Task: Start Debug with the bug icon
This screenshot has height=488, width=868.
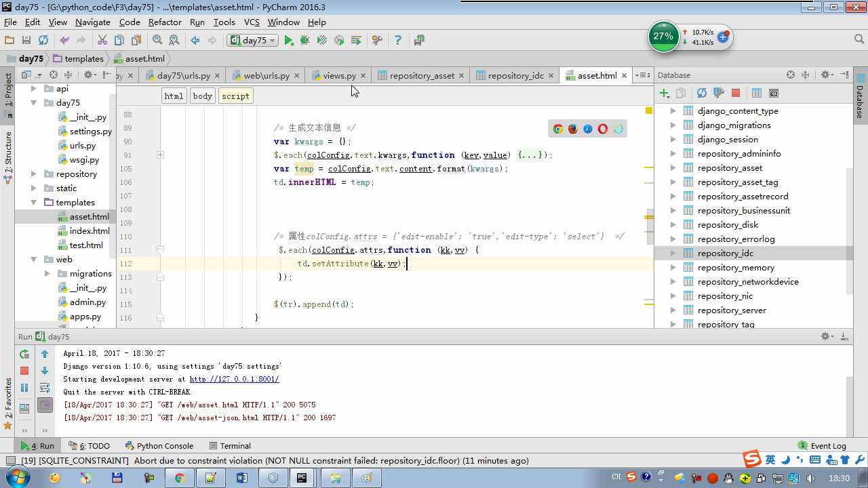Action: [305, 41]
